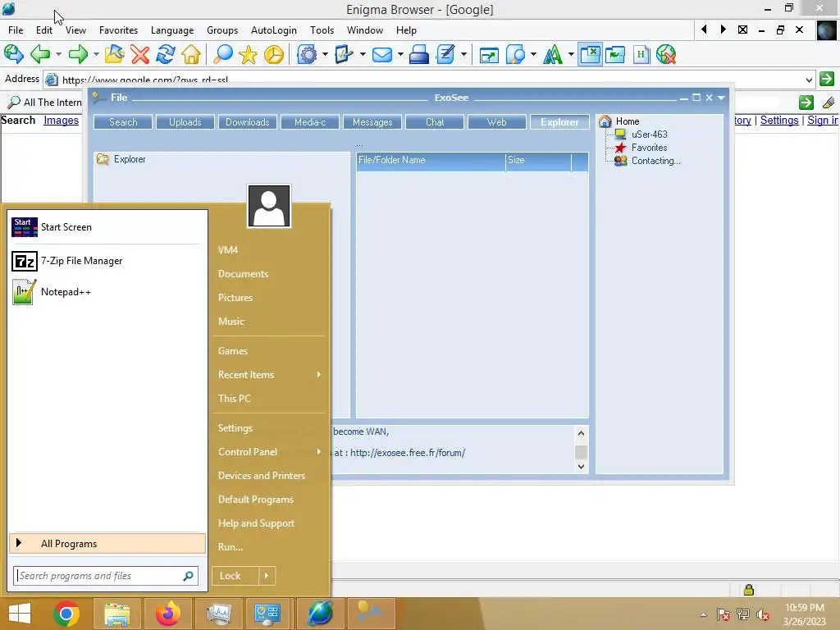The image size is (840, 630).
Task: Click the File/Folder Name column header
Action: 431,160
